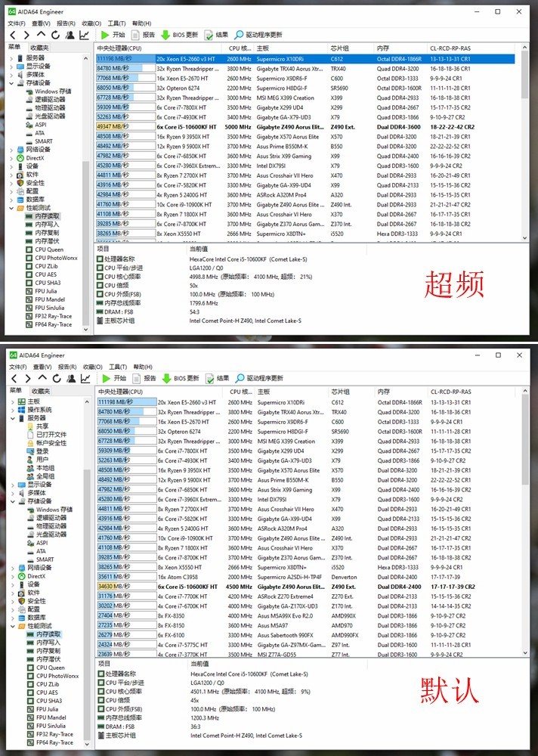The width and height of the screenshot is (538, 756).
Task: Sort by CL-RCD-RP-RAS column in the 默认 window
Action: click(x=473, y=392)
